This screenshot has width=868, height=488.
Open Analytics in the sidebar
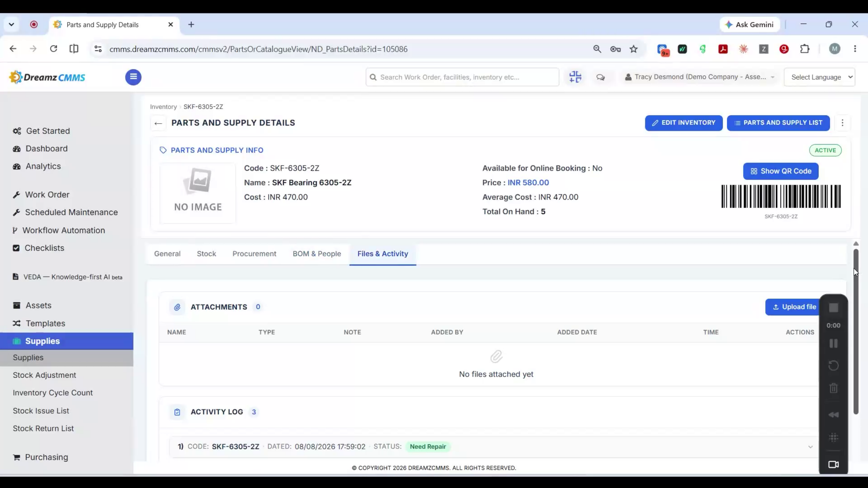tap(43, 166)
